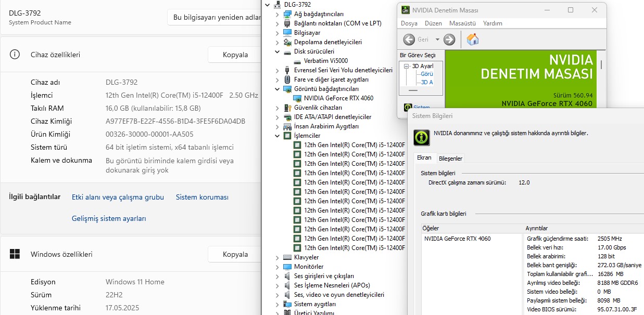Collapse the Disk sürücüleri node
Viewport: 644px width, 315px height.
(277, 51)
